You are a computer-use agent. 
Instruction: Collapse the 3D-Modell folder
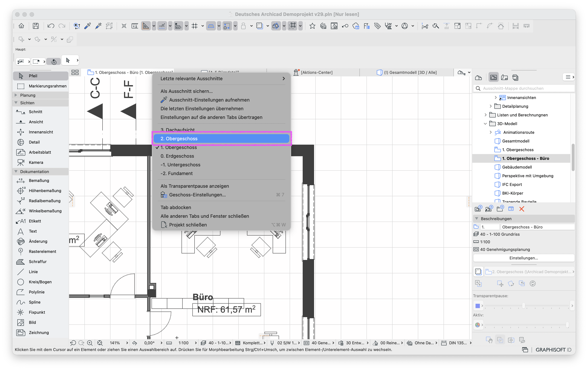click(485, 124)
